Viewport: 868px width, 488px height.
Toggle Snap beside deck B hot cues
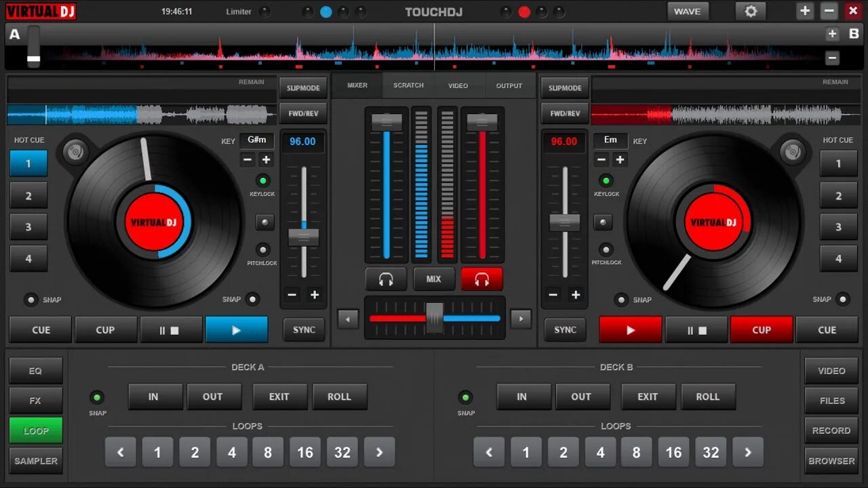point(842,299)
